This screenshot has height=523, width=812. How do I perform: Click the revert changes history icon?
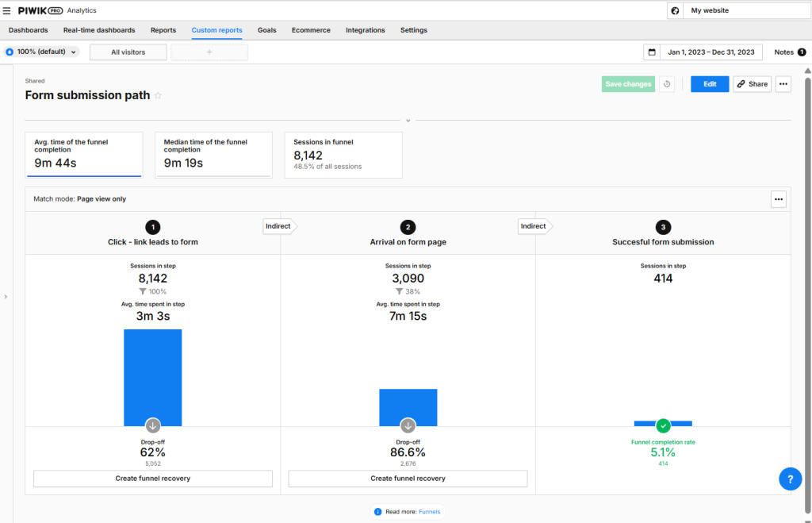click(667, 84)
